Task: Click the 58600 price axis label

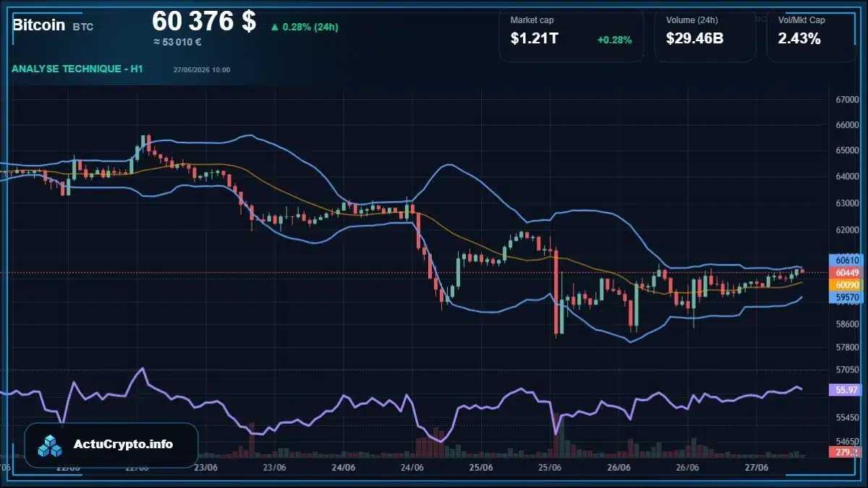Action: 847,325
